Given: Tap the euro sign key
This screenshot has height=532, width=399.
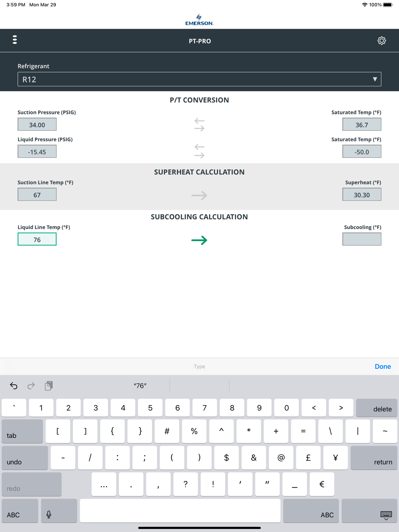Looking at the screenshot, I should point(322,485).
